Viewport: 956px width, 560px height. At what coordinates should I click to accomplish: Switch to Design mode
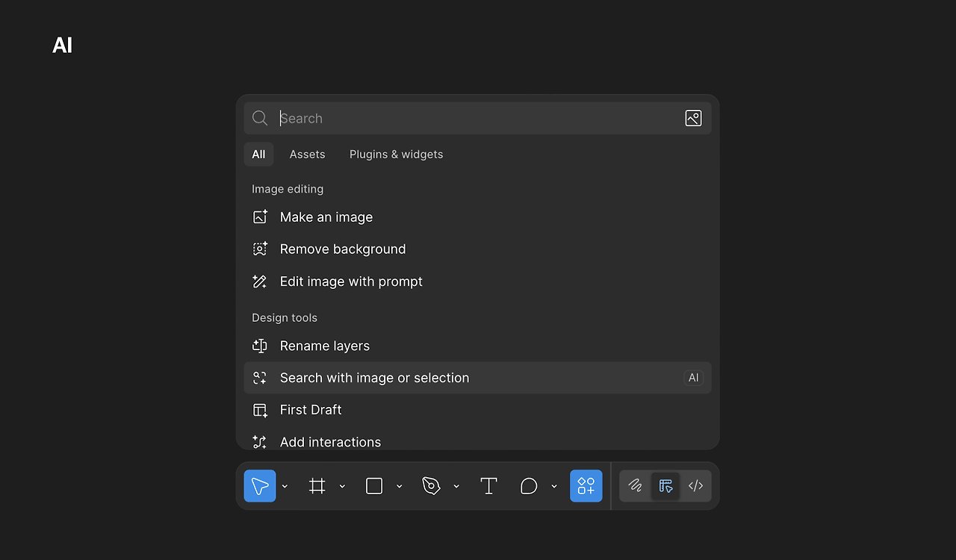[x=665, y=486]
